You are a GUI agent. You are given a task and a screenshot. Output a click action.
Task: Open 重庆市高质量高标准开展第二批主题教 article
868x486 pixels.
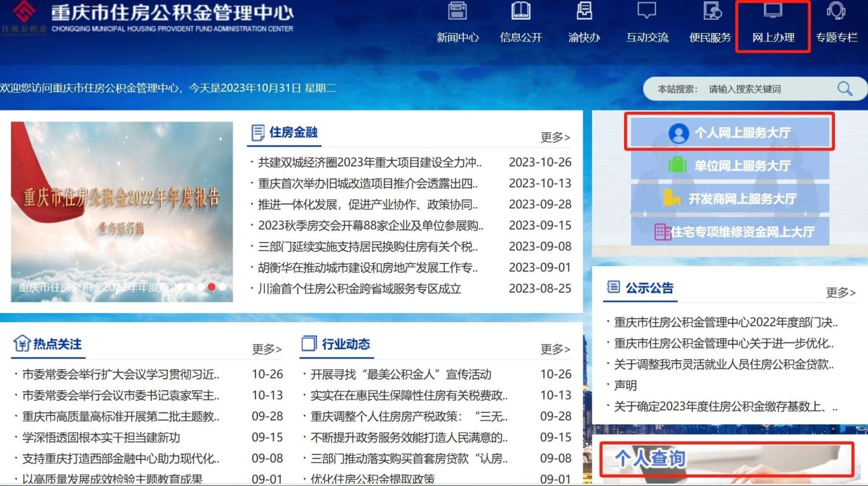tap(121, 417)
